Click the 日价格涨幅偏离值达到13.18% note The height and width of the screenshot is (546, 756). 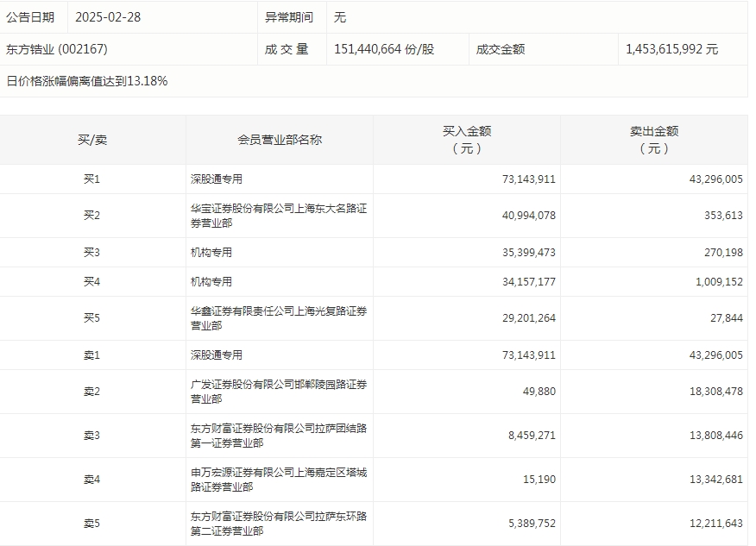point(87,81)
